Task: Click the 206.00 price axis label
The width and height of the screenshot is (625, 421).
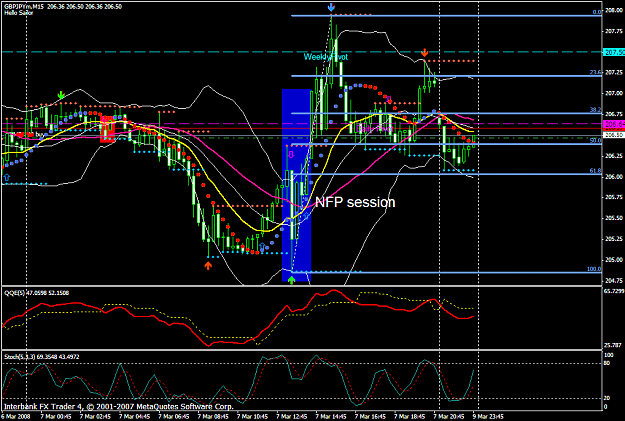Action: (x=614, y=177)
